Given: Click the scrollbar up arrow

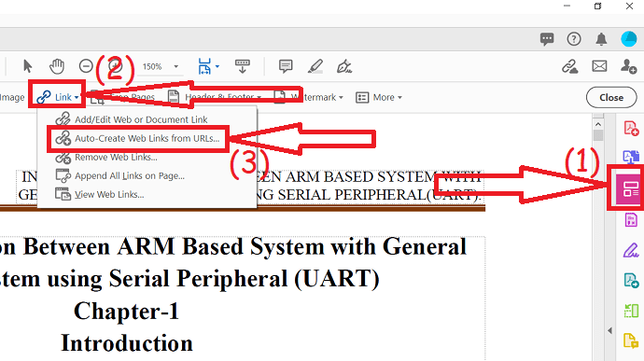Looking at the screenshot, I should click(598, 124).
